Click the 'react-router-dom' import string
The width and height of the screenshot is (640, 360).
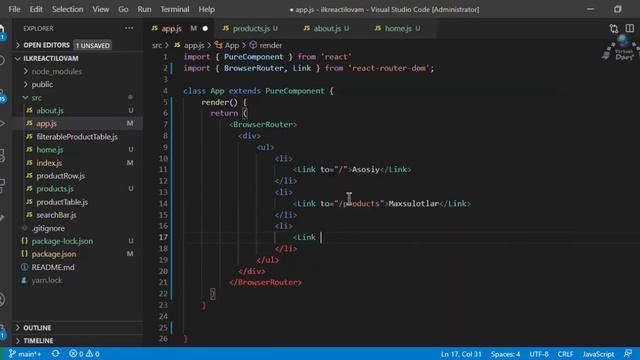pyautogui.click(x=388, y=68)
